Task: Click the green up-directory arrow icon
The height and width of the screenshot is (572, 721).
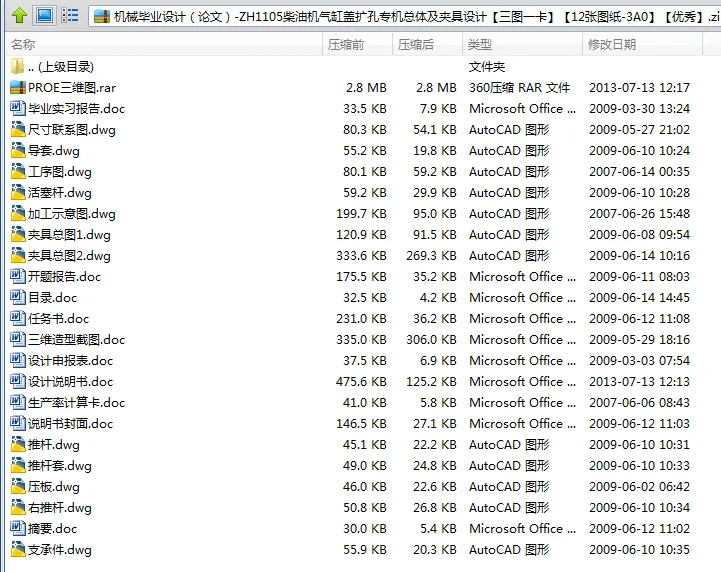Action: tap(19, 16)
